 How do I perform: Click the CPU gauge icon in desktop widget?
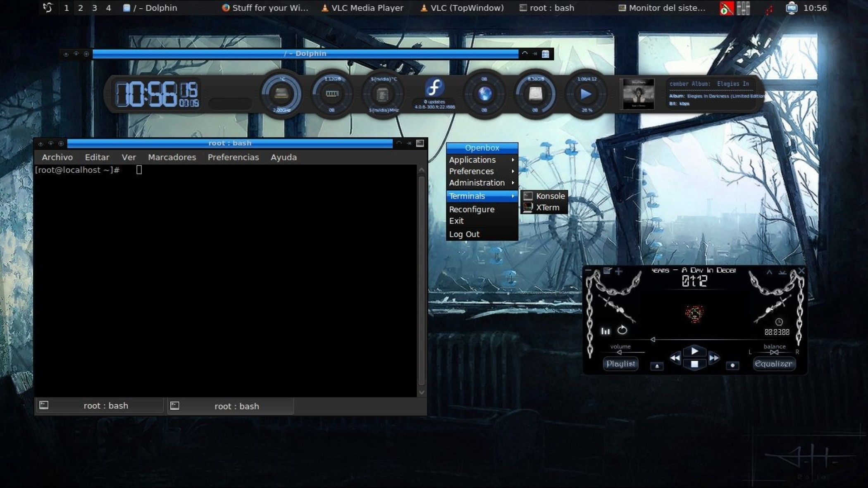pos(281,94)
